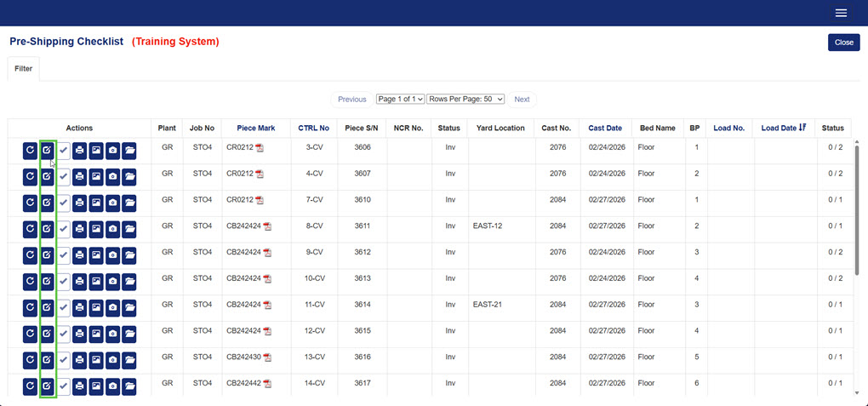Open the documents folder for the 12-CV row
The height and width of the screenshot is (406, 868).
129,334
